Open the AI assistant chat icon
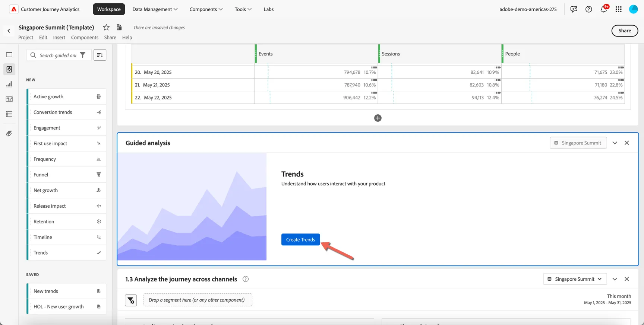The height and width of the screenshot is (325, 644). point(574,9)
